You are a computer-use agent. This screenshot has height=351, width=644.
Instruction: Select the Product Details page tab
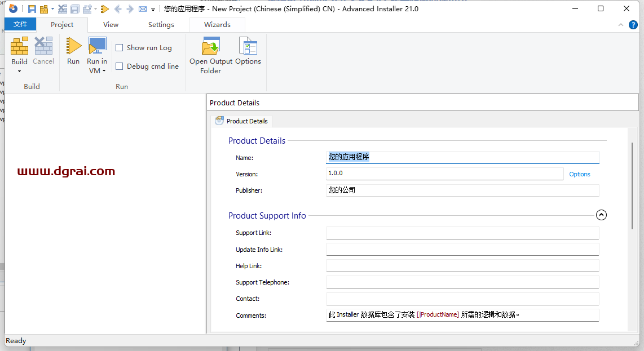point(241,121)
